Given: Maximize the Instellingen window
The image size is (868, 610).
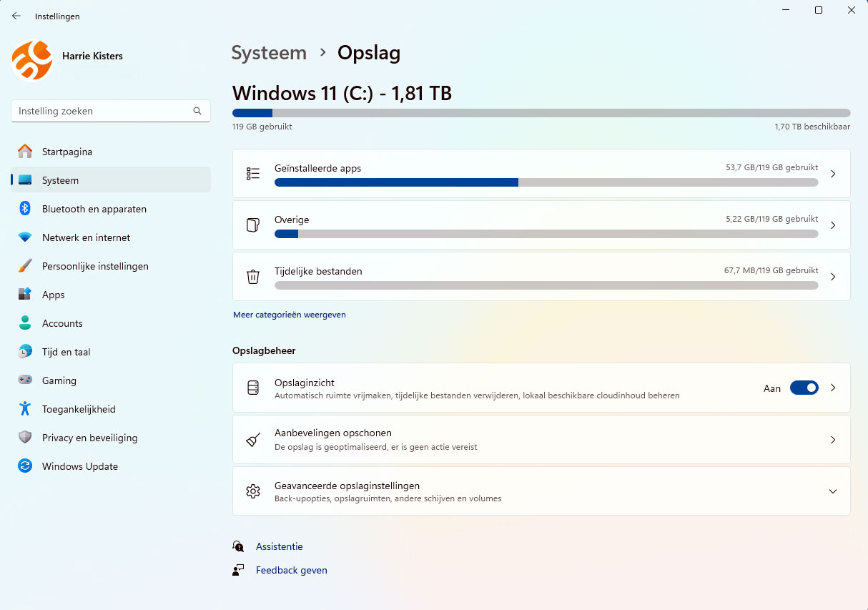Looking at the screenshot, I should tap(819, 10).
